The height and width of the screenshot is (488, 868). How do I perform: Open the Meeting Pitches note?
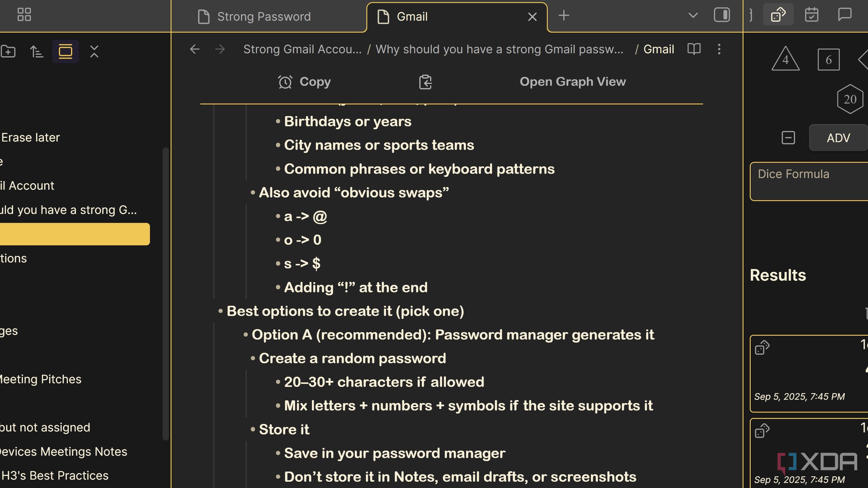[x=40, y=379]
